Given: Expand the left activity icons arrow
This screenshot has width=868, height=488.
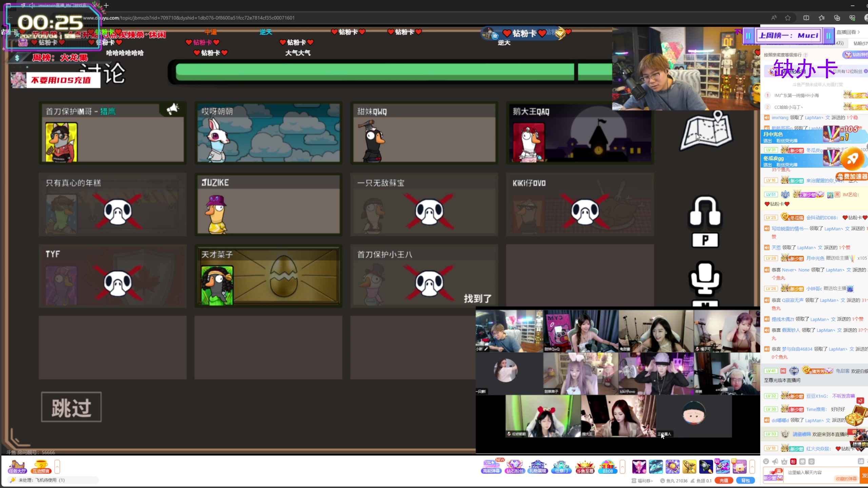Looking at the screenshot, I should click(x=57, y=467).
